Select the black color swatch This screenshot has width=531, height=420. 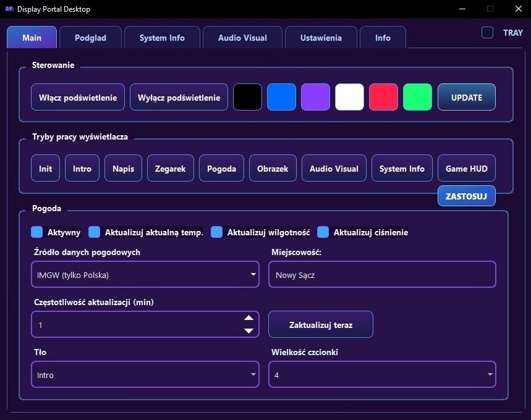(x=247, y=97)
